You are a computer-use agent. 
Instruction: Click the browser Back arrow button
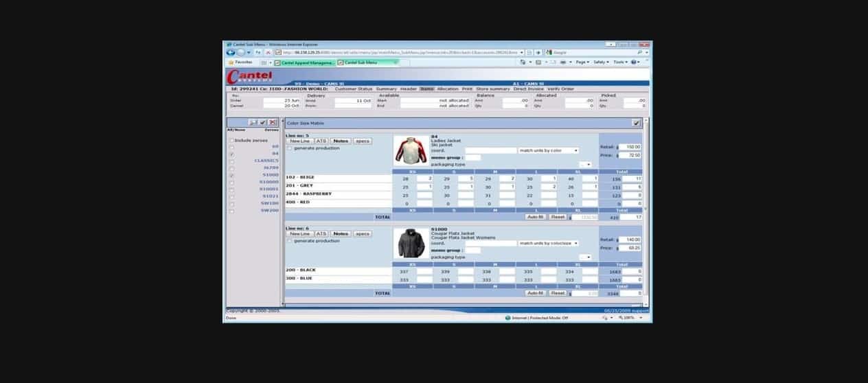click(x=231, y=52)
